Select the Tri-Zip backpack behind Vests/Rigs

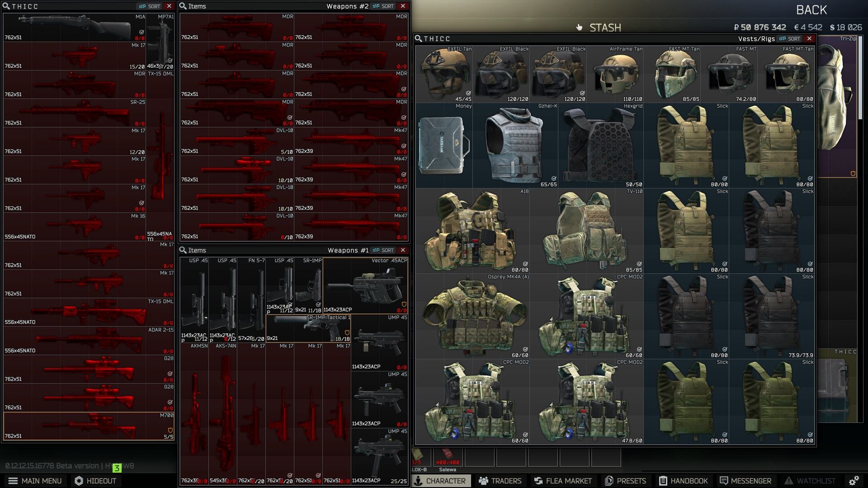click(837, 106)
